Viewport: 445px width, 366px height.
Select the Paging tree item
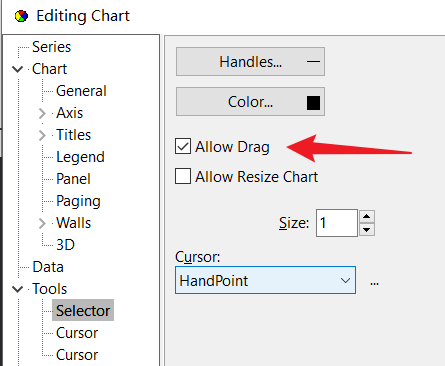pyautogui.click(x=78, y=201)
